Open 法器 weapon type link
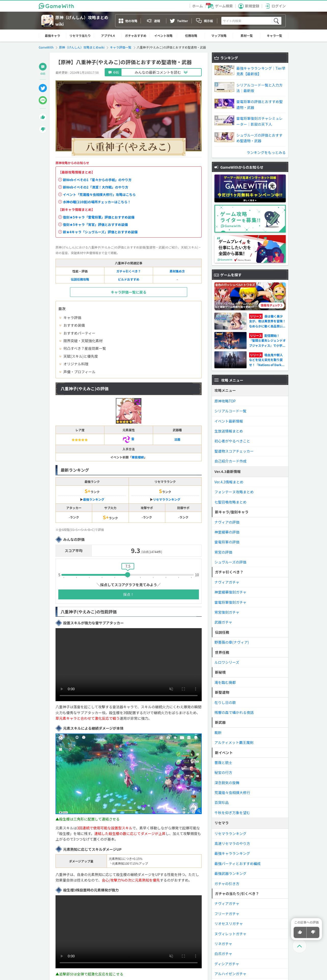Image resolution: width=327 pixels, height=980 pixels. point(177,439)
